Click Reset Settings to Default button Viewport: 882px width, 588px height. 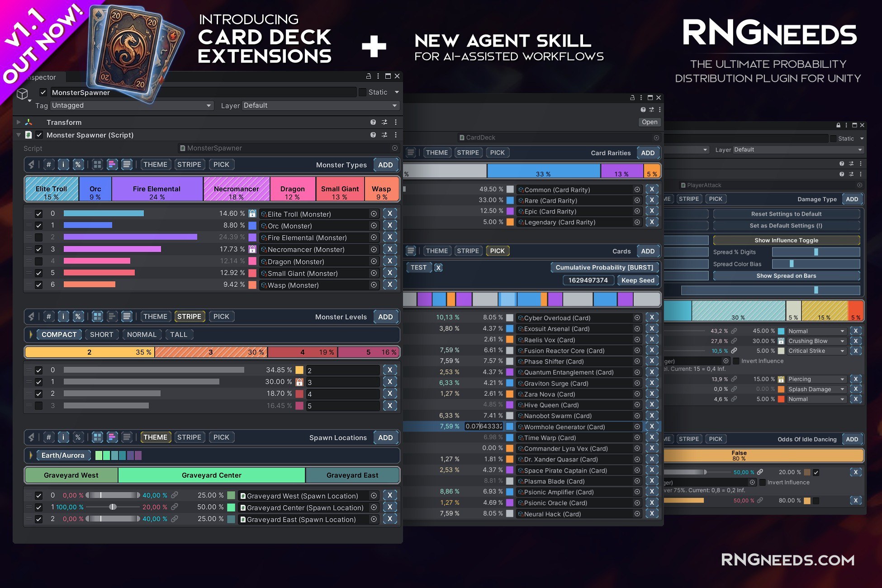[x=786, y=213]
